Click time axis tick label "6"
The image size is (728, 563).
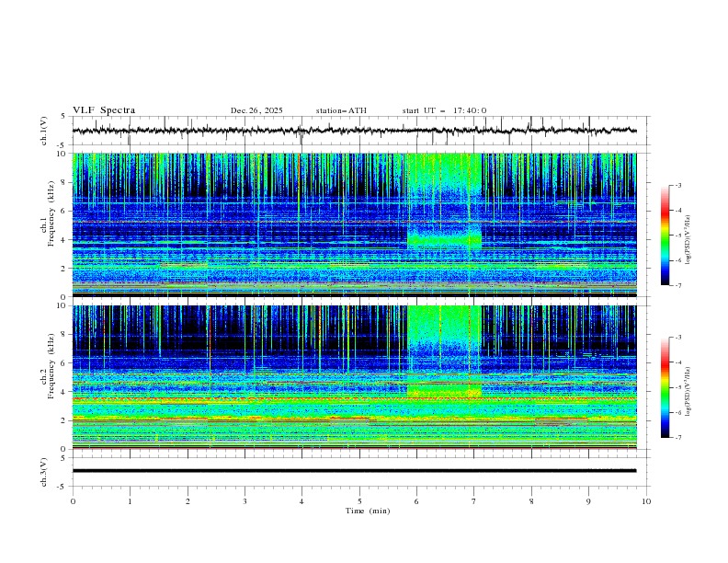(416, 501)
